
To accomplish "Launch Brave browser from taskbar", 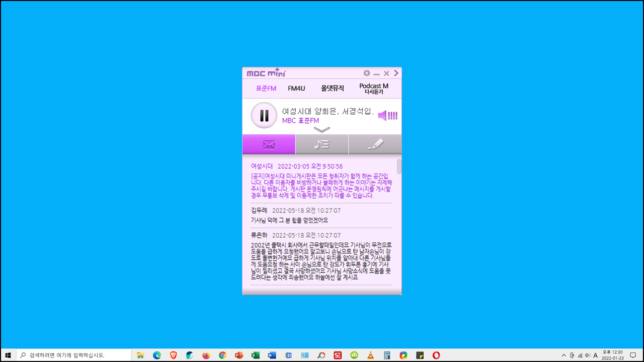I will [173, 355].
